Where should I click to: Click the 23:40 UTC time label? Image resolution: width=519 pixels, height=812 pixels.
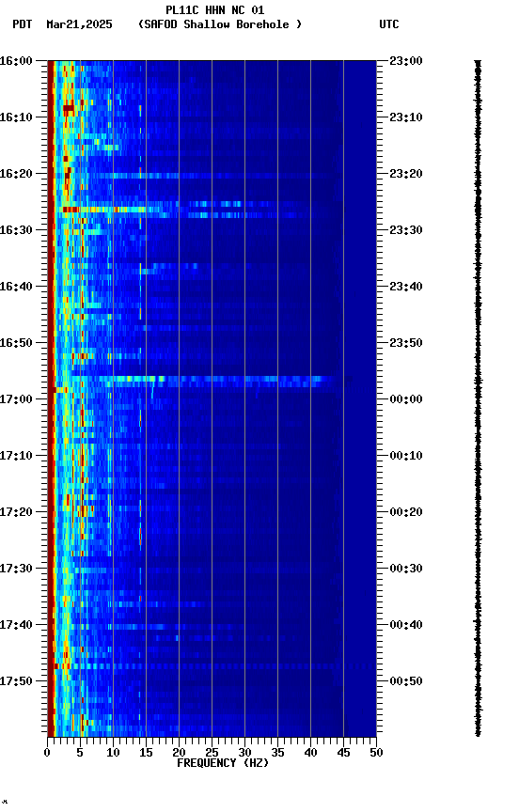click(406, 287)
